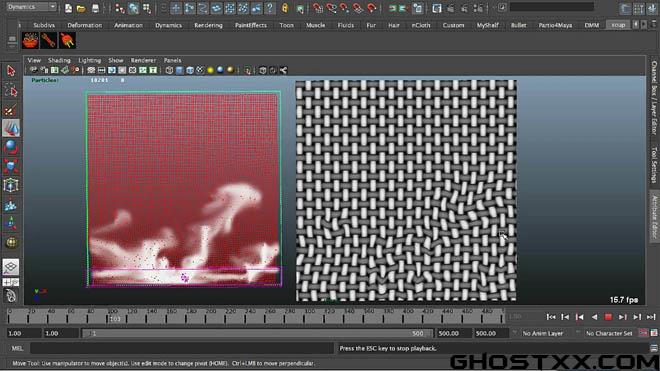Click the open folder icon

[x=81, y=8]
